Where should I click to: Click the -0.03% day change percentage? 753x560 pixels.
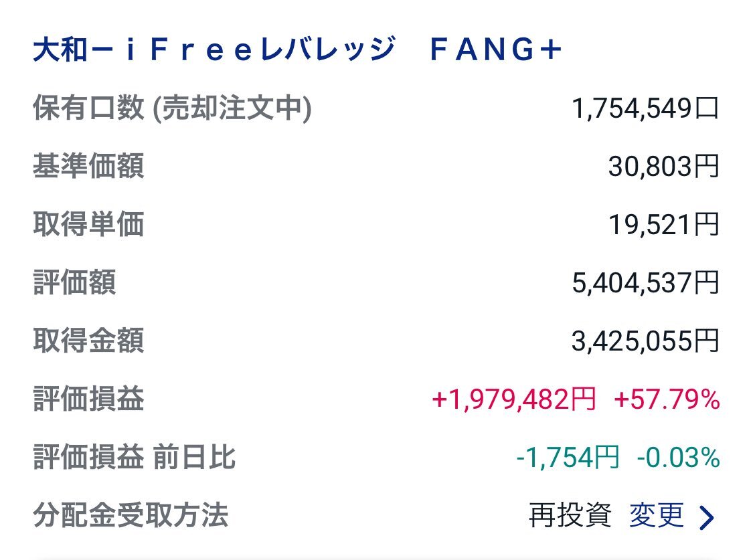pos(678,458)
